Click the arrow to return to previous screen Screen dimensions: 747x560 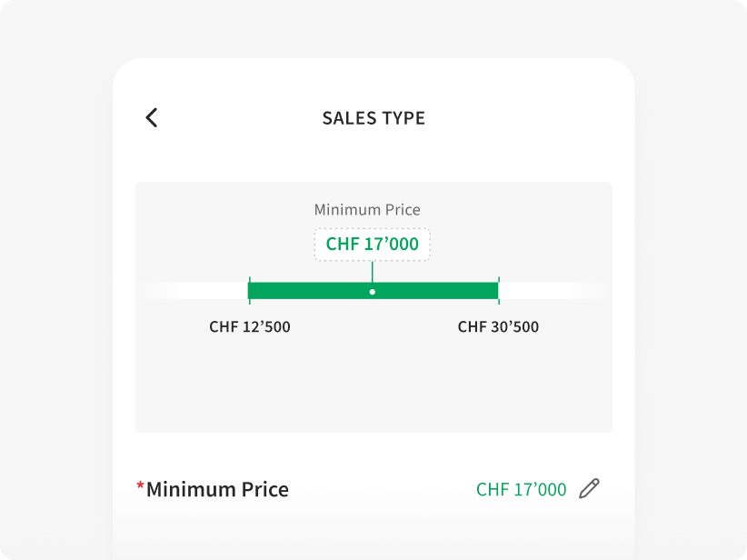pos(151,118)
